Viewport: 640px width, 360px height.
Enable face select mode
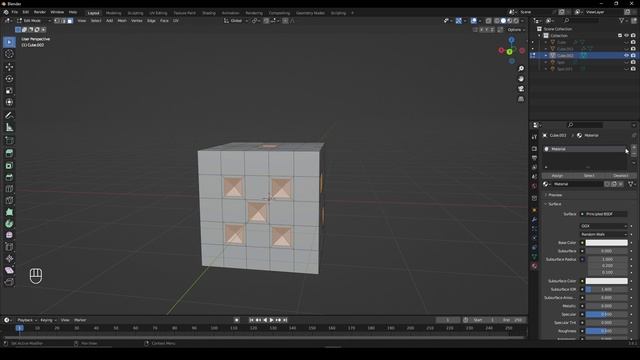point(70,20)
